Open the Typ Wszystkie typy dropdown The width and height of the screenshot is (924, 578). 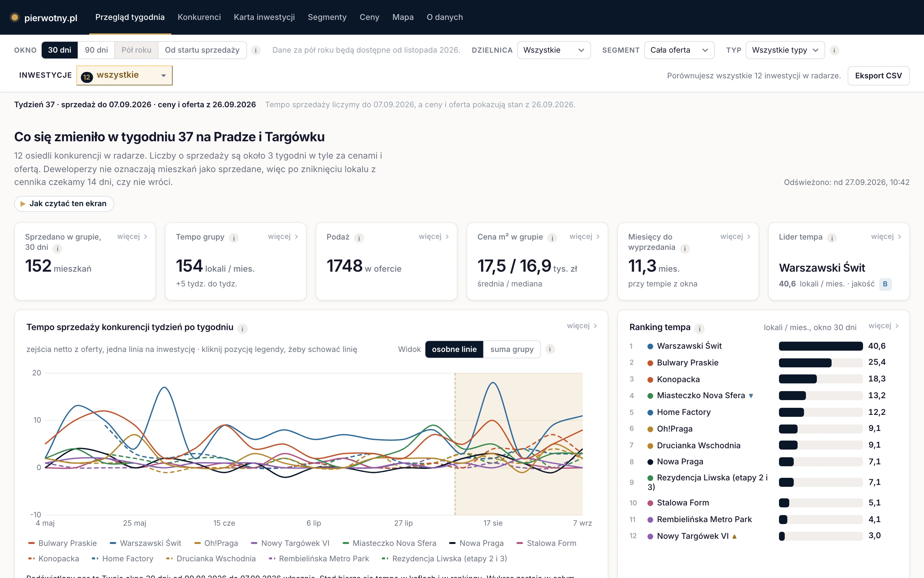point(785,50)
